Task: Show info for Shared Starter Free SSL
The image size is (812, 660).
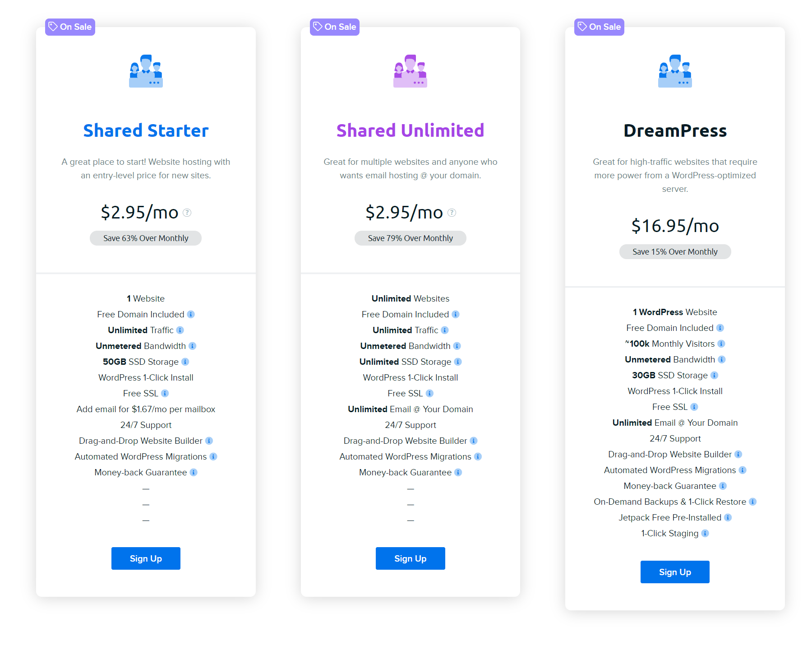Action: [165, 393]
